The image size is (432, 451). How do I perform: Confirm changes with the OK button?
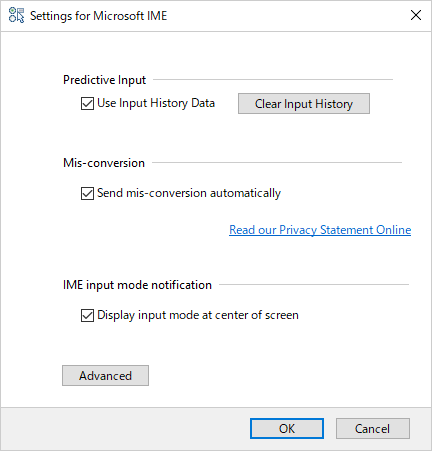click(287, 429)
